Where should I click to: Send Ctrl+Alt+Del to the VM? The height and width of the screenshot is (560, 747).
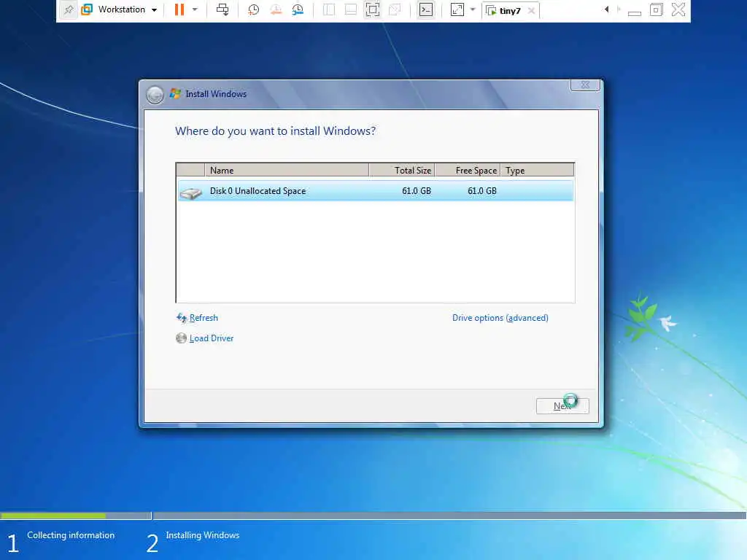[x=222, y=9]
